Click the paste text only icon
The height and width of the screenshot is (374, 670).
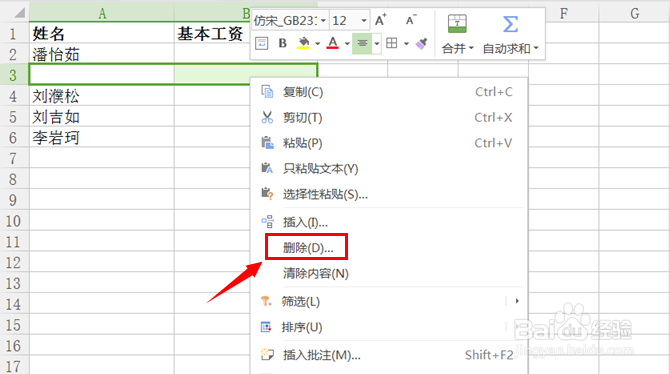267,168
